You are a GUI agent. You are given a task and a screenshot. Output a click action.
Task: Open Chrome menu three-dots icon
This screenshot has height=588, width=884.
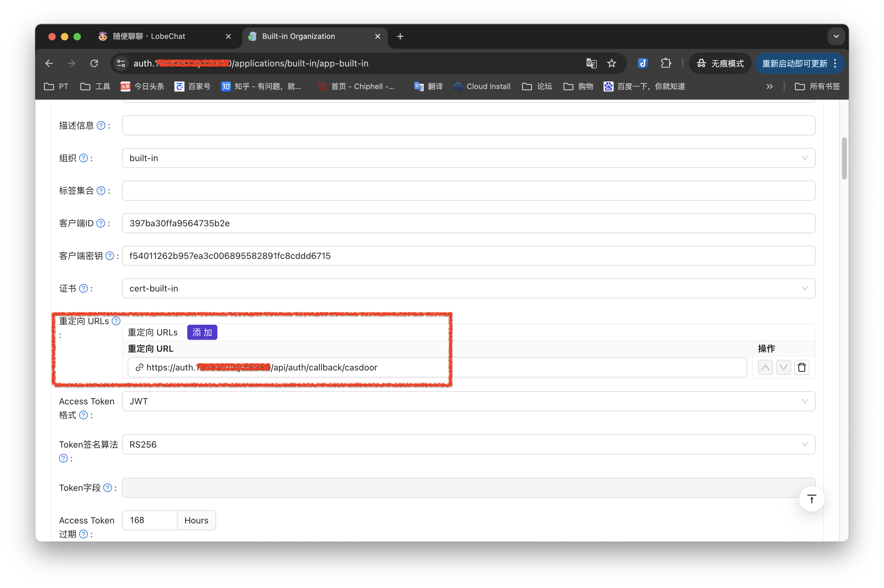pyautogui.click(x=835, y=63)
